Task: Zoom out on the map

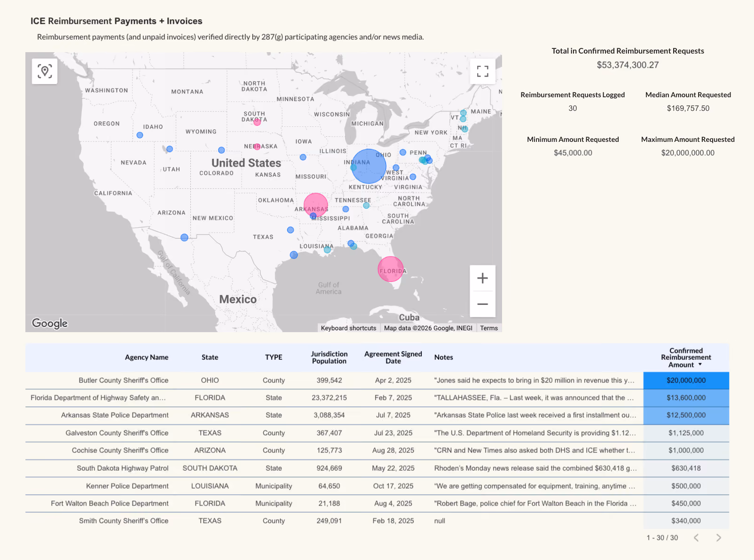Action: click(x=482, y=304)
